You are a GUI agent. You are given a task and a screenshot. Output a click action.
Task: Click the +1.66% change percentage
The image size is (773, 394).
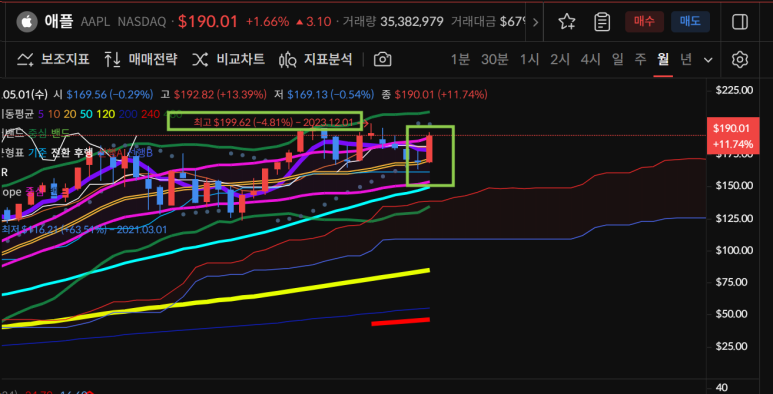267,22
